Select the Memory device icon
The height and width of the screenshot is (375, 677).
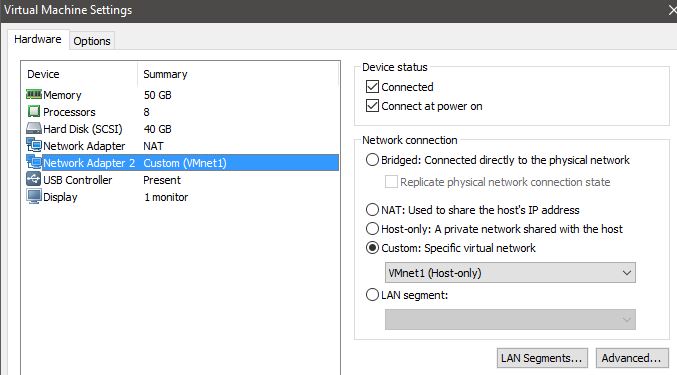[34, 94]
